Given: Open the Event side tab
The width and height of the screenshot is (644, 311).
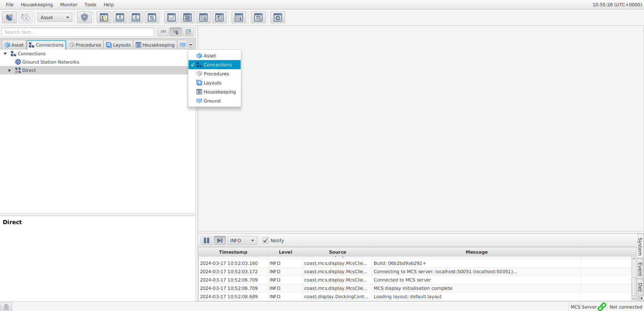Looking at the screenshot, I should [640, 269].
